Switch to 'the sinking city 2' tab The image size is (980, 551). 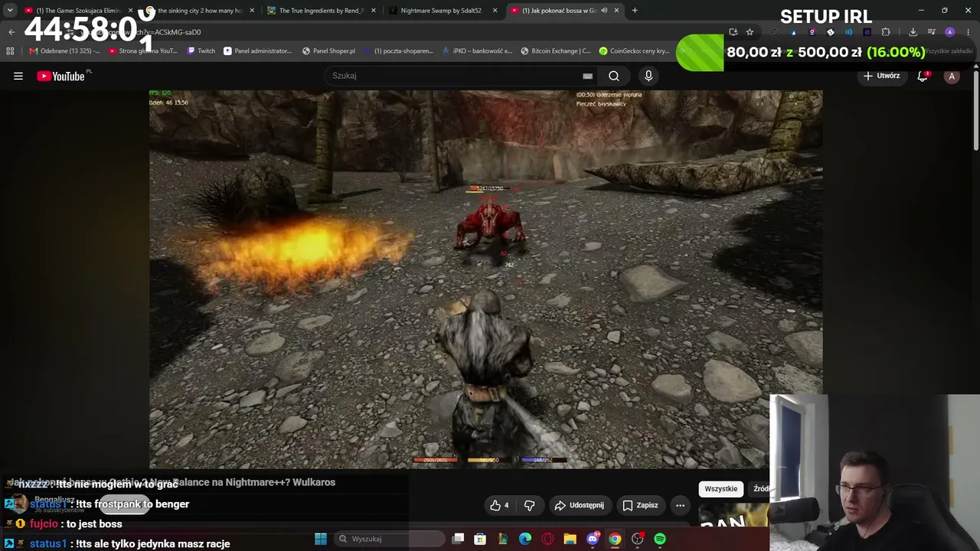[x=199, y=11]
